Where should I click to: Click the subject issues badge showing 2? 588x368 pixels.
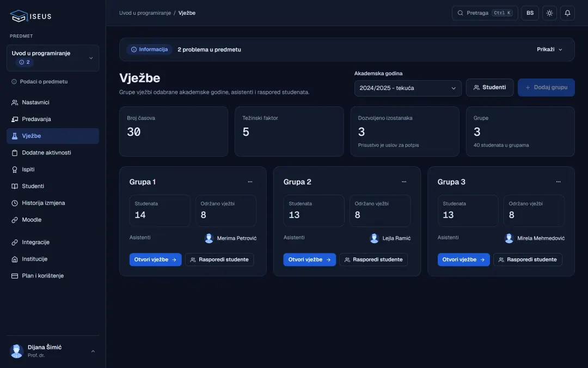(x=24, y=62)
